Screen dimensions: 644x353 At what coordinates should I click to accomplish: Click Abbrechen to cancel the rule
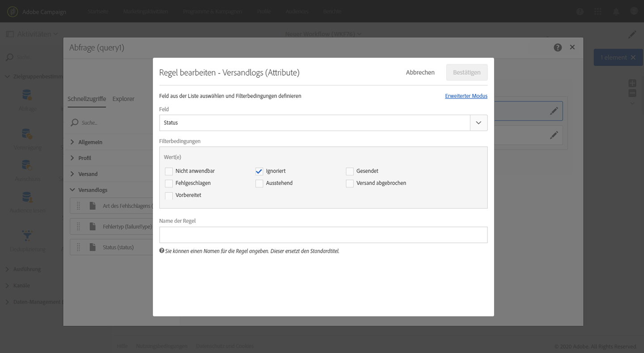(x=420, y=72)
